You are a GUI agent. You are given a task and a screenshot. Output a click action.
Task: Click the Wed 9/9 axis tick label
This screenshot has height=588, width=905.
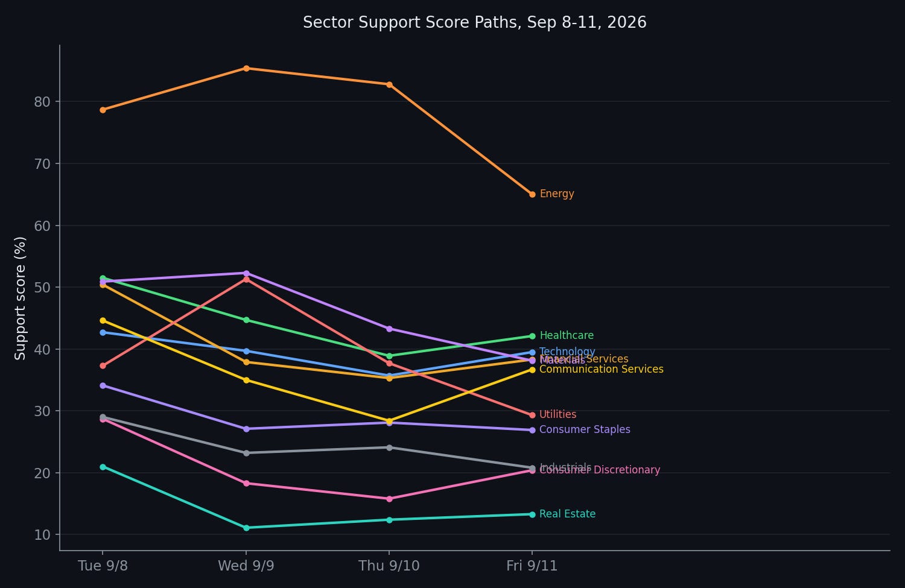[x=246, y=566]
